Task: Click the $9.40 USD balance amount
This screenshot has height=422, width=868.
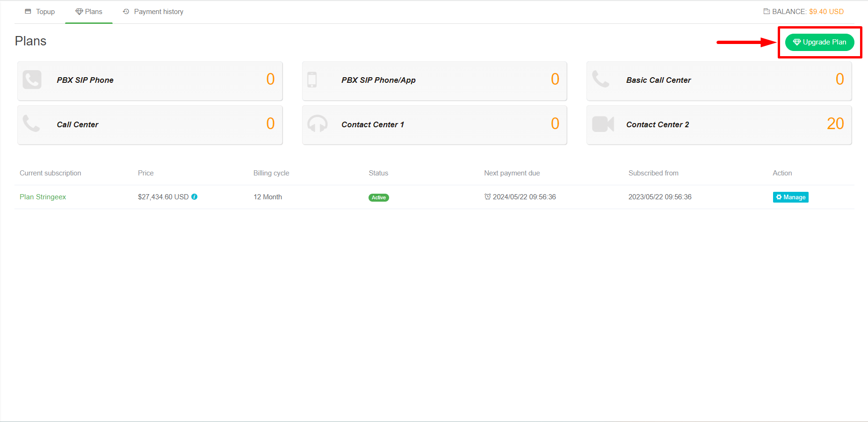Action: coord(826,12)
